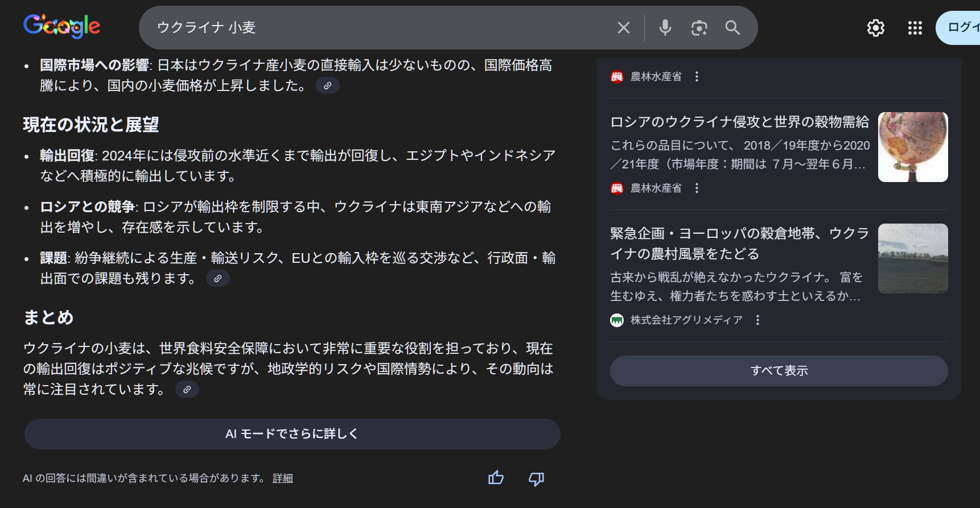The width and height of the screenshot is (980, 508).
Task: Rate the AI answer thumbs down
Action: 536,478
